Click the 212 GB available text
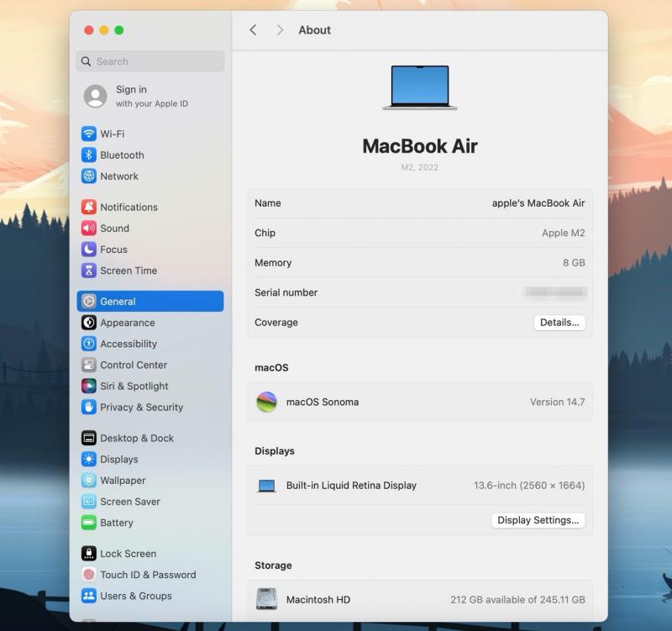Viewport: 672px width, 631px height. tap(517, 600)
